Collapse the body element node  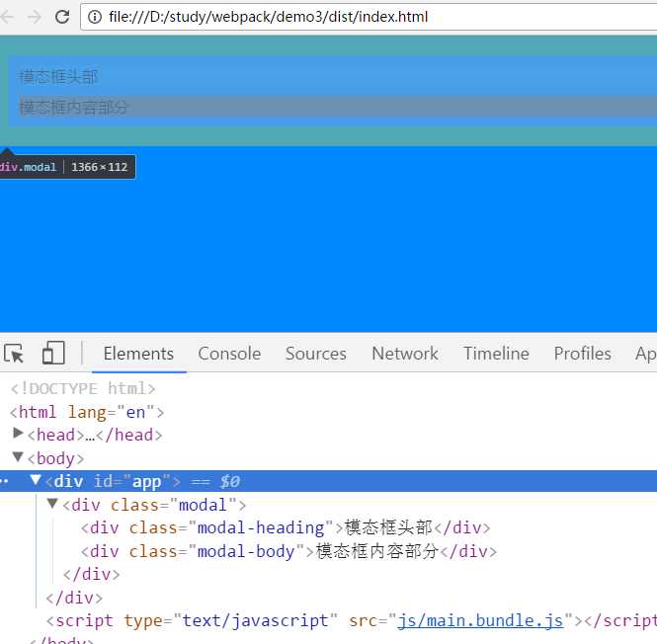pos(18,456)
